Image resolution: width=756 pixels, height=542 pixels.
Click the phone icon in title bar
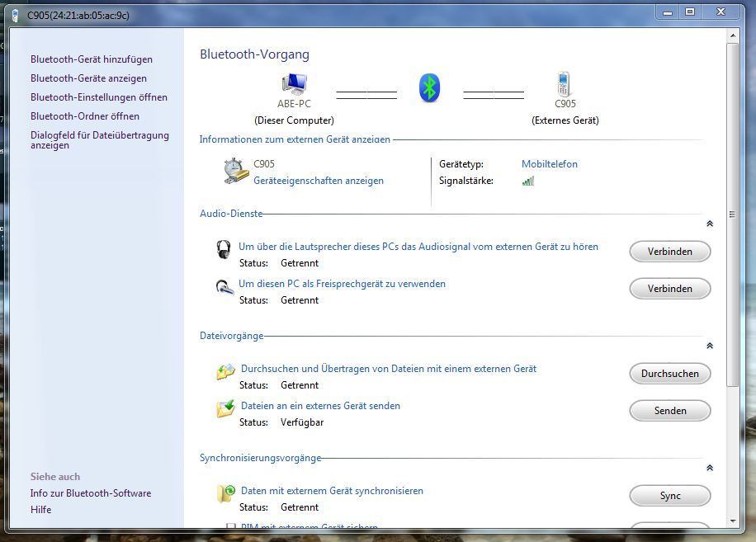point(16,16)
